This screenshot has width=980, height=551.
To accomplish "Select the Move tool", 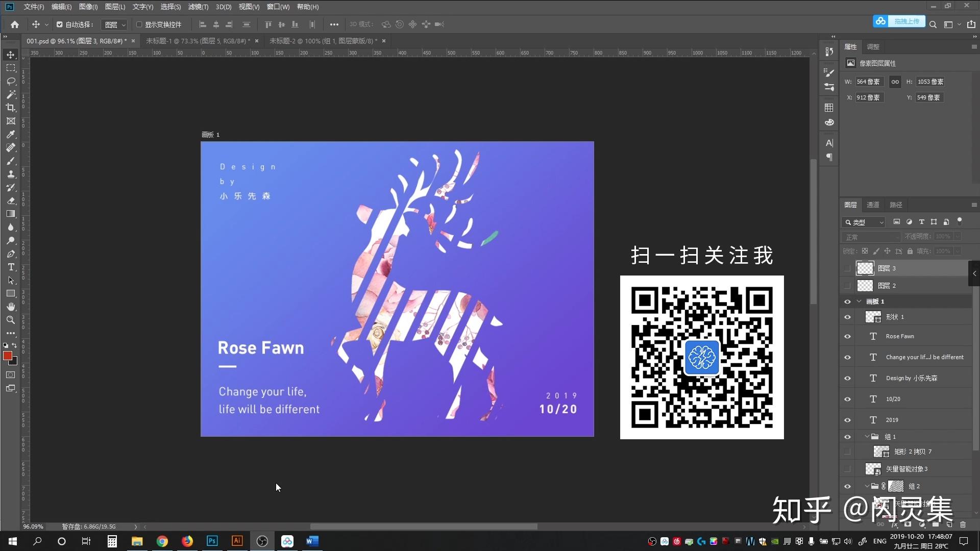I will 11,55.
